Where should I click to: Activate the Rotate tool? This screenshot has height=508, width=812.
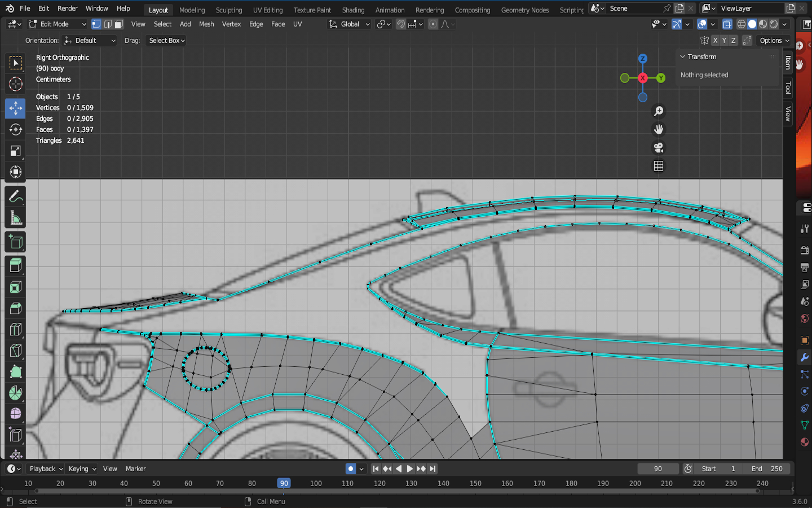[15, 129]
